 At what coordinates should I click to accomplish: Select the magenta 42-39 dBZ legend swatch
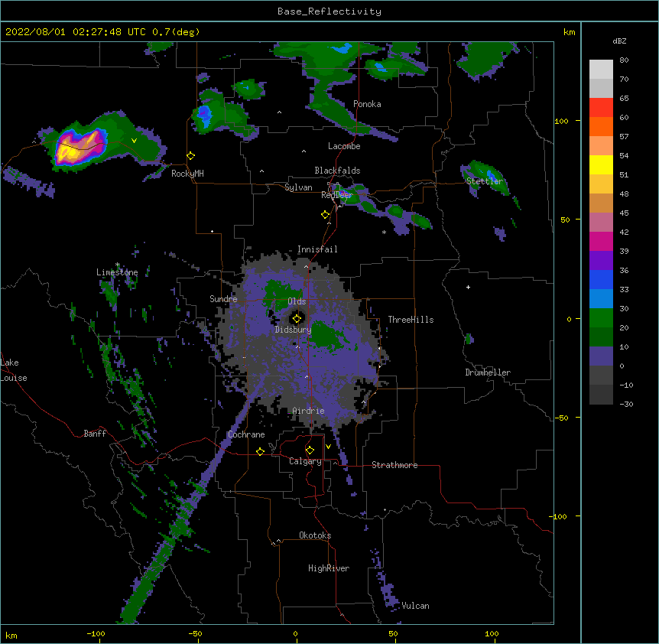tap(601, 241)
